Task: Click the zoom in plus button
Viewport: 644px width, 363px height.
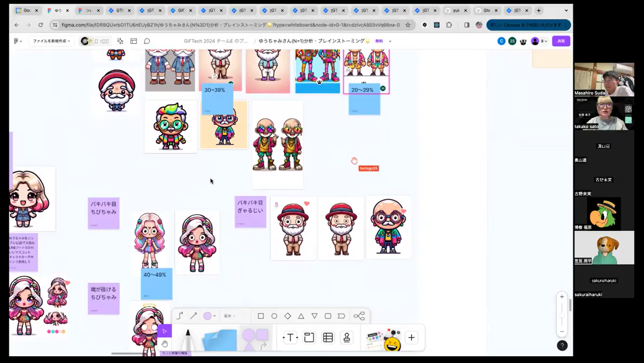Action: pos(562,297)
